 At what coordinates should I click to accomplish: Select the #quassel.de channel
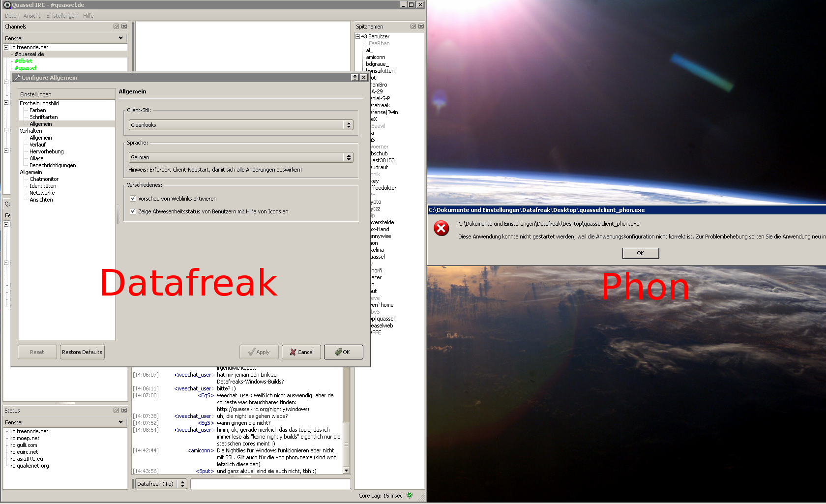pyautogui.click(x=29, y=54)
